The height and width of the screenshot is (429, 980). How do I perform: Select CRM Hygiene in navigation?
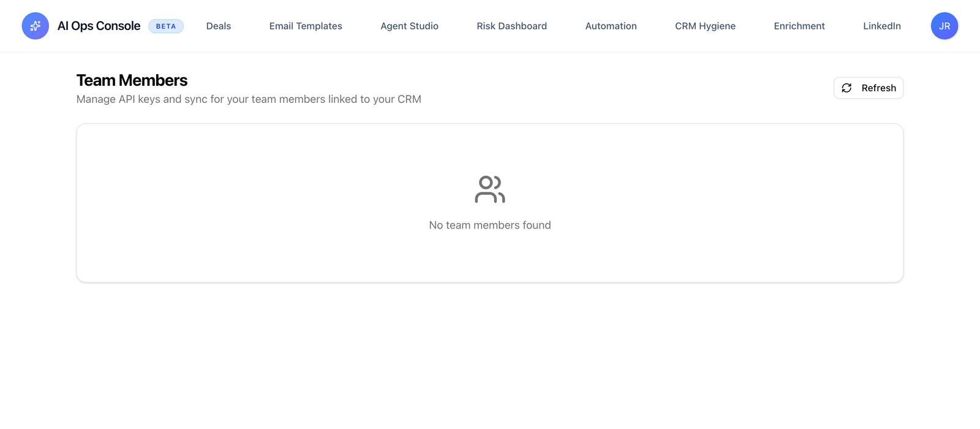[x=705, y=26]
